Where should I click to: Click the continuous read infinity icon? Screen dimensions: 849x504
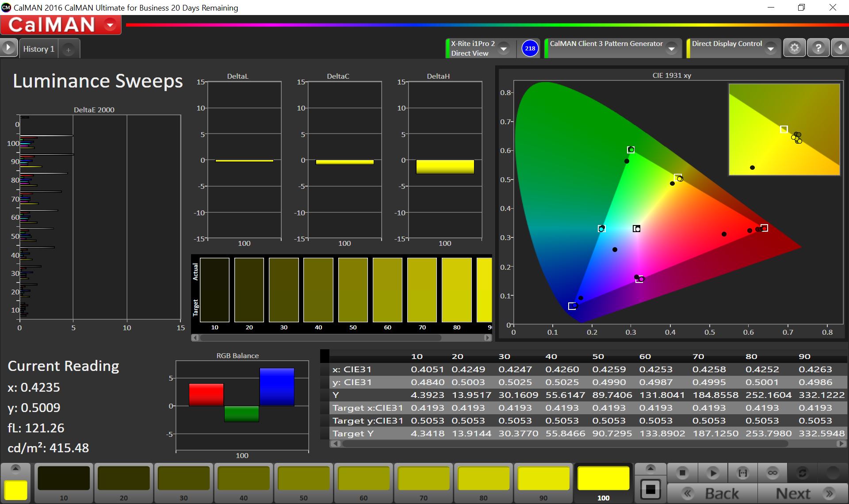pyautogui.click(x=773, y=473)
